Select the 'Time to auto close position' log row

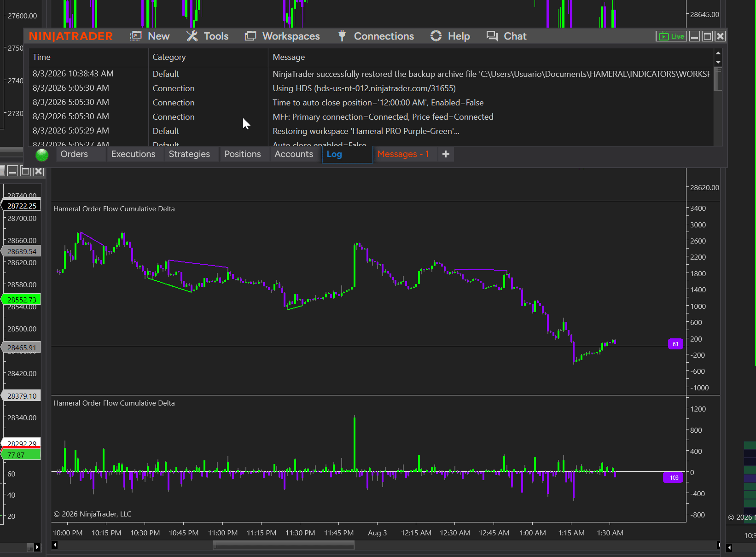pyautogui.click(x=371, y=103)
